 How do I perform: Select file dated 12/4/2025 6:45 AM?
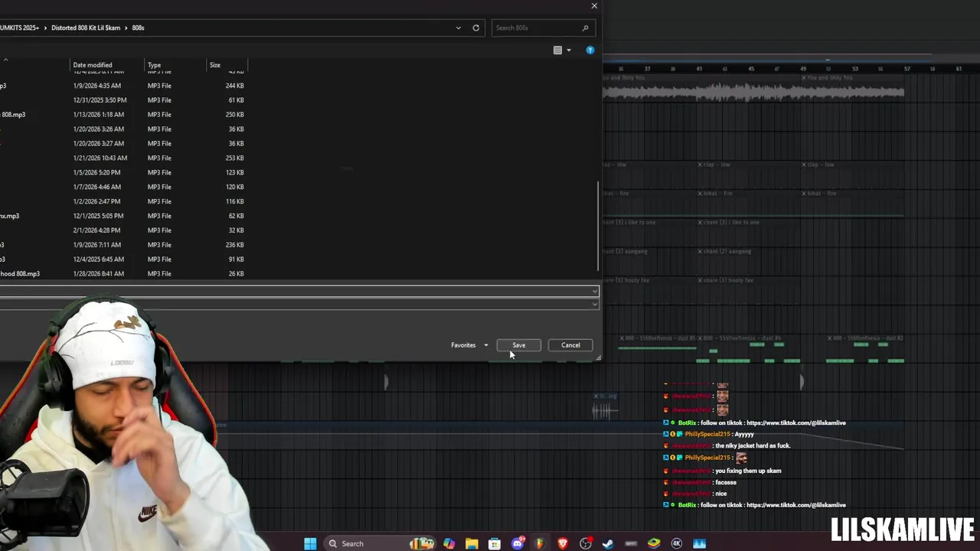point(122,259)
